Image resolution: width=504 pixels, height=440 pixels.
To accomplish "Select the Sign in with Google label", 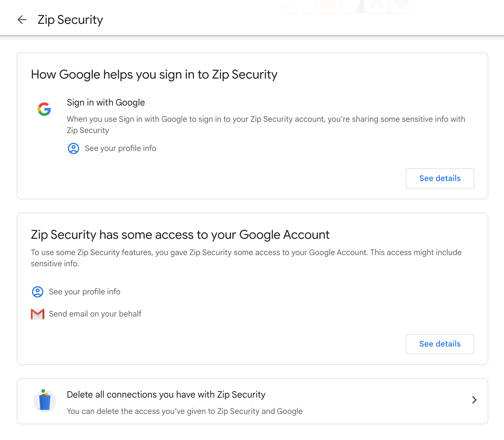I will [x=106, y=102].
